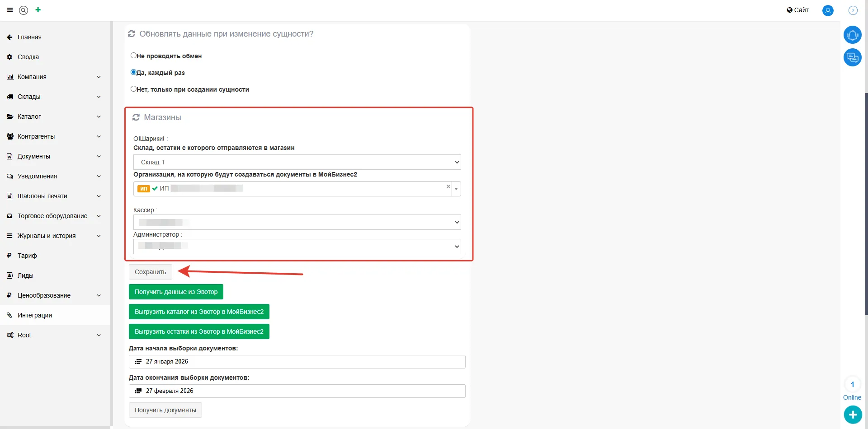Click 'Получить данные из Эвотор' button

pyautogui.click(x=176, y=292)
